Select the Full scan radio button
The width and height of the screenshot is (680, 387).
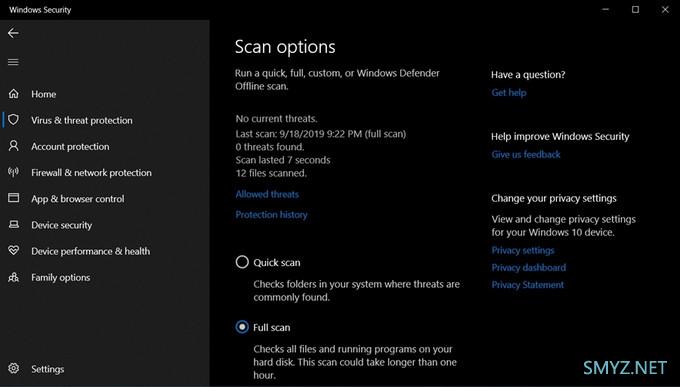pyautogui.click(x=242, y=327)
